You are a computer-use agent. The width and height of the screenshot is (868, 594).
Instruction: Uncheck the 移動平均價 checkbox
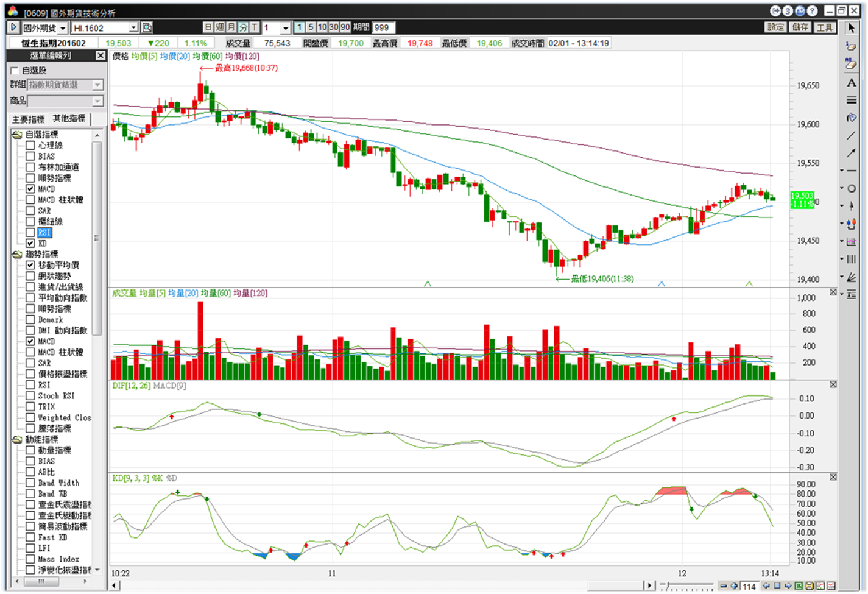click(x=30, y=265)
